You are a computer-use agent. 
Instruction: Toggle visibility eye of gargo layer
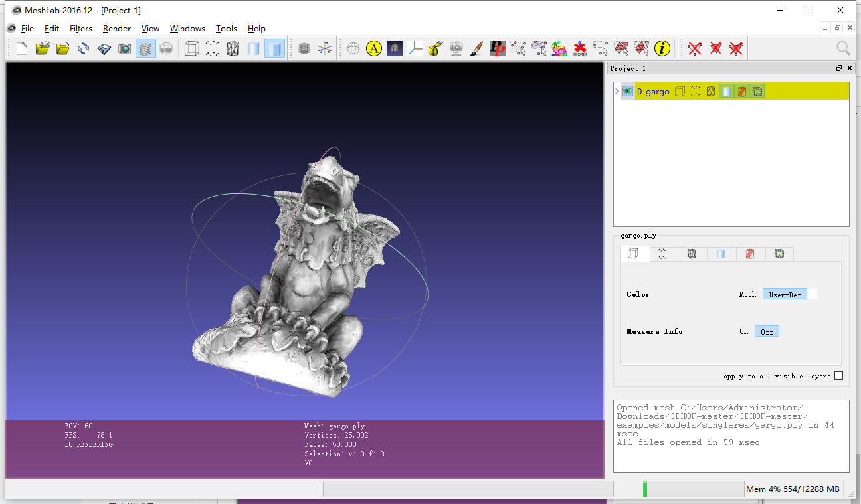click(628, 92)
